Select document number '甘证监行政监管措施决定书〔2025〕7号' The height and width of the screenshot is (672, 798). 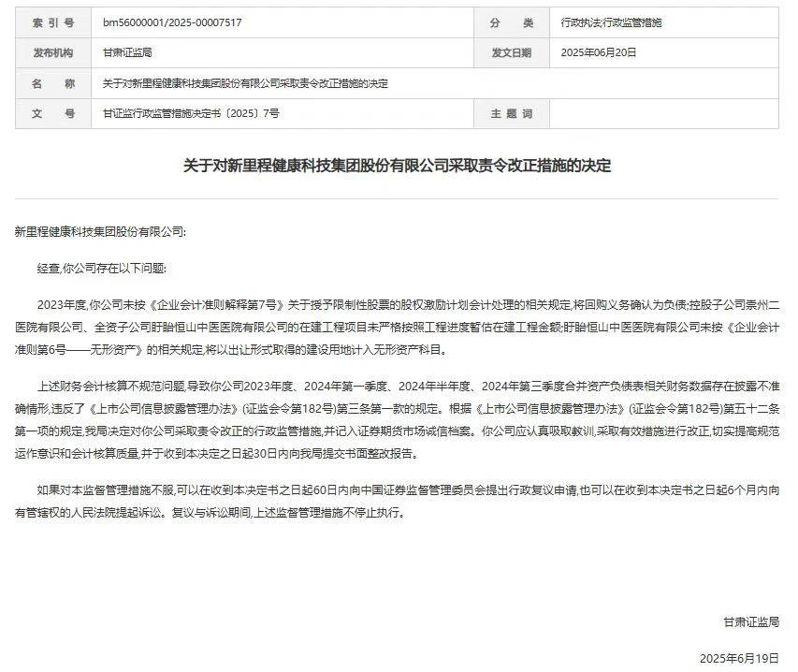click(x=191, y=113)
